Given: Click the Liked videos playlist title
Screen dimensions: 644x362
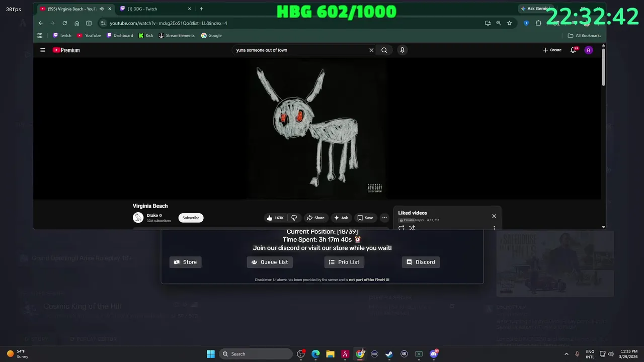Looking at the screenshot, I should click(413, 213).
